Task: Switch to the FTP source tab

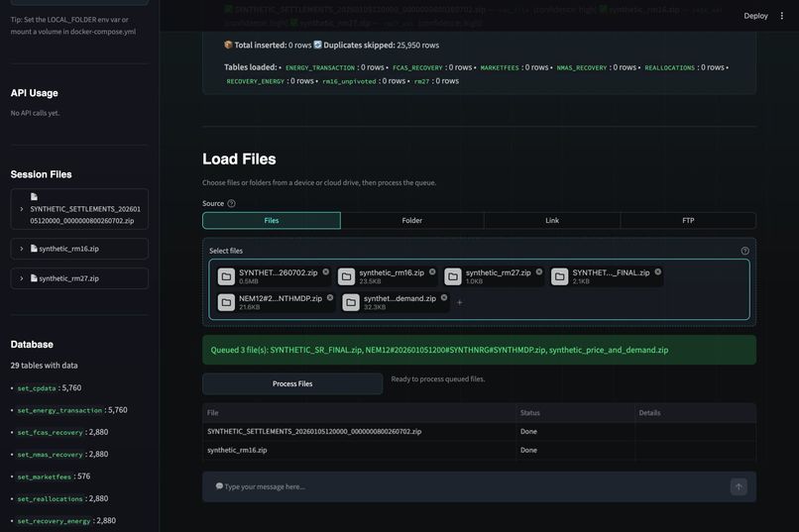Action: (x=688, y=221)
